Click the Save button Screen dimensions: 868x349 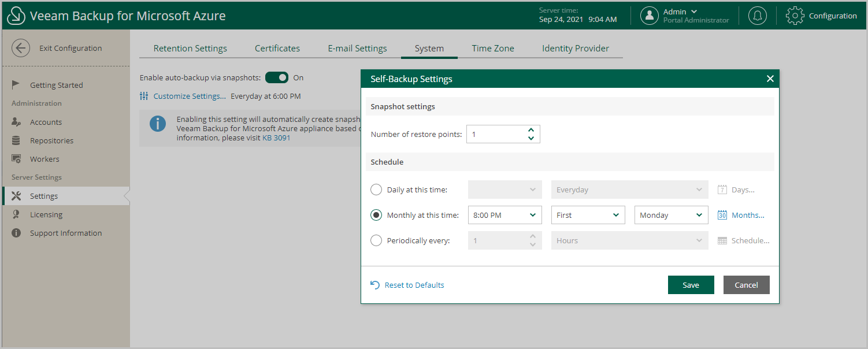(x=691, y=285)
